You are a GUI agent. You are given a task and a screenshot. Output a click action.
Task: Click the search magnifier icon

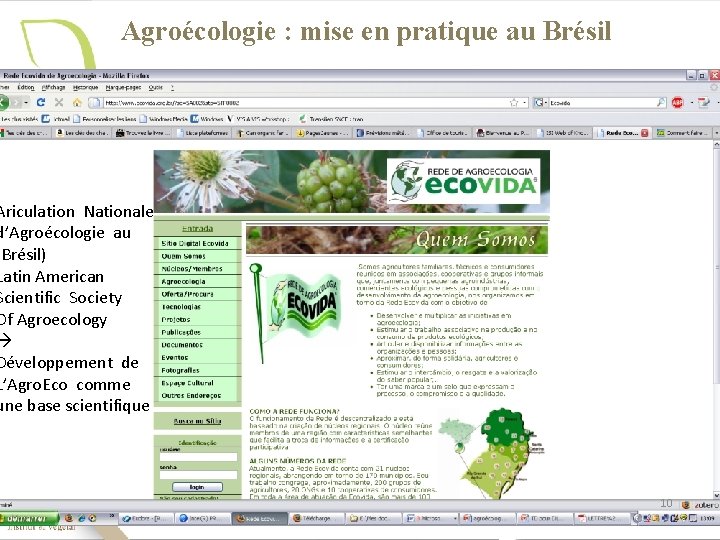[661, 102]
